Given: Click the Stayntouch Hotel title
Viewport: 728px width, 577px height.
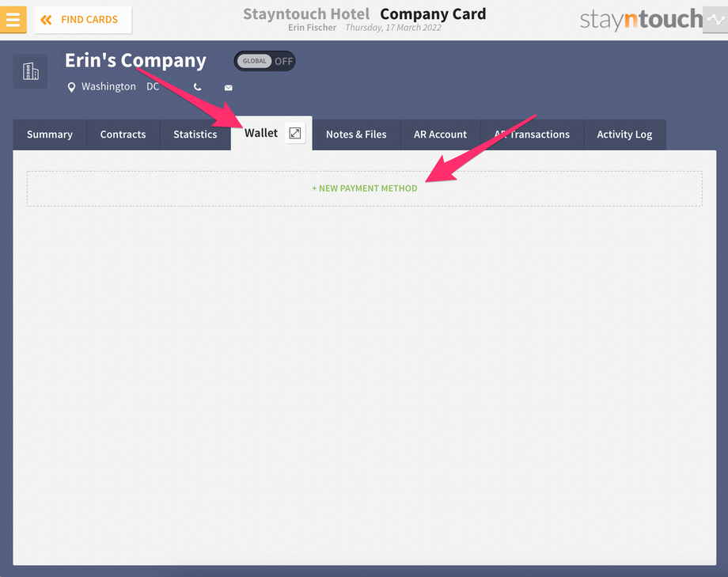Looking at the screenshot, I should click(x=306, y=14).
